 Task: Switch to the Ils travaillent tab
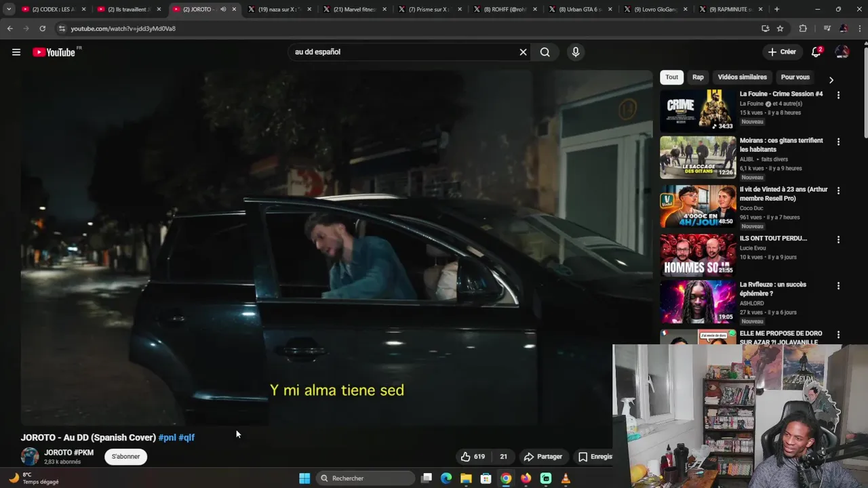pyautogui.click(x=128, y=9)
